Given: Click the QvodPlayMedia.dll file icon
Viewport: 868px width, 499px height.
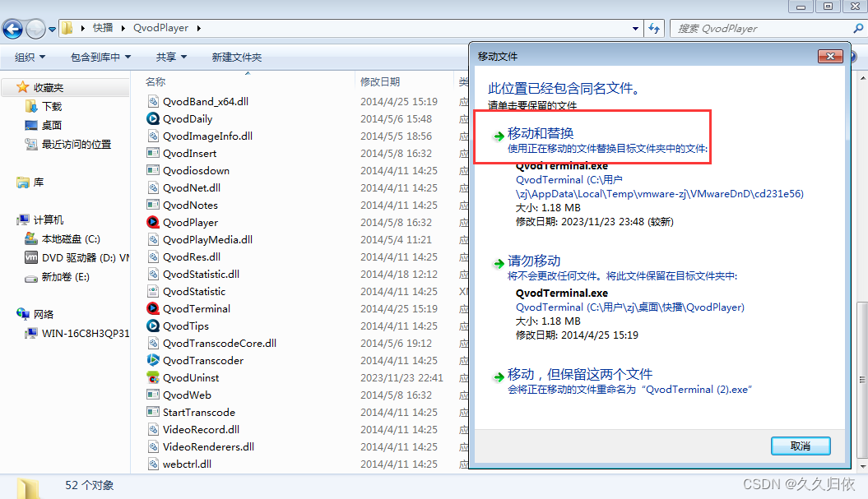Looking at the screenshot, I should [153, 239].
